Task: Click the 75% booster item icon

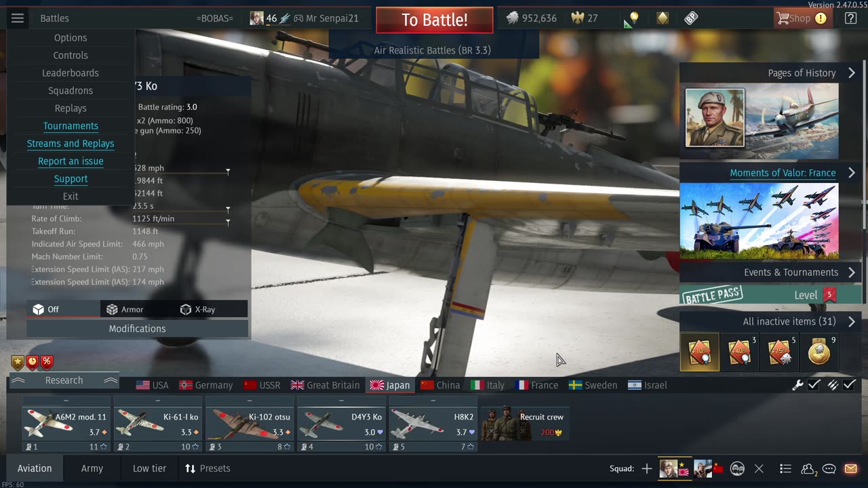Action: pos(778,352)
